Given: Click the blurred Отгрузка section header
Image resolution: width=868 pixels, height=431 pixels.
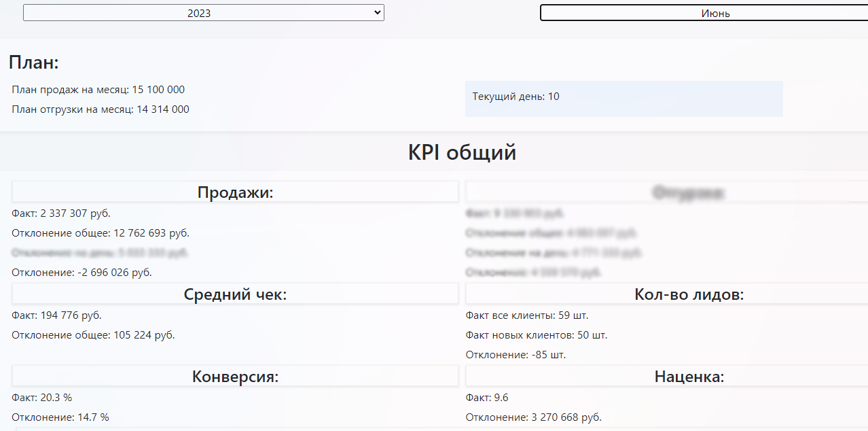Looking at the screenshot, I should [x=666, y=192].
